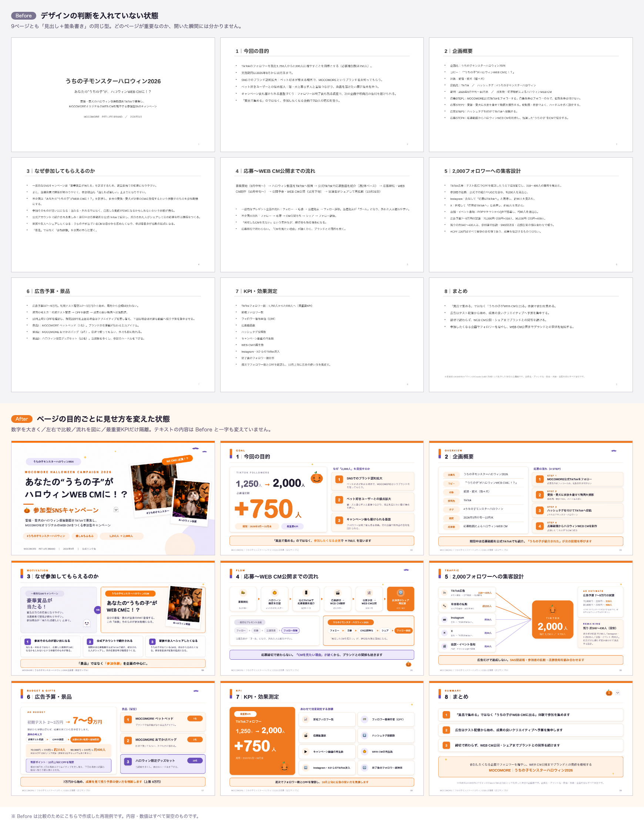Image resolution: width=644 pixels, height=828 pixels.
Task: Click the heading デザインの判断を入れていない状態
Action: pyautogui.click(x=99, y=16)
